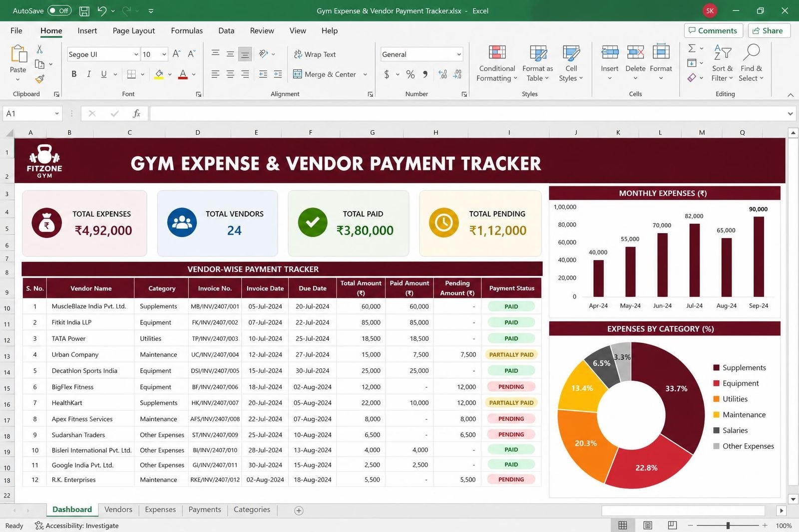This screenshot has width=799, height=532.
Task: Click the zoom slider handle
Action: pyautogui.click(x=728, y=525)
